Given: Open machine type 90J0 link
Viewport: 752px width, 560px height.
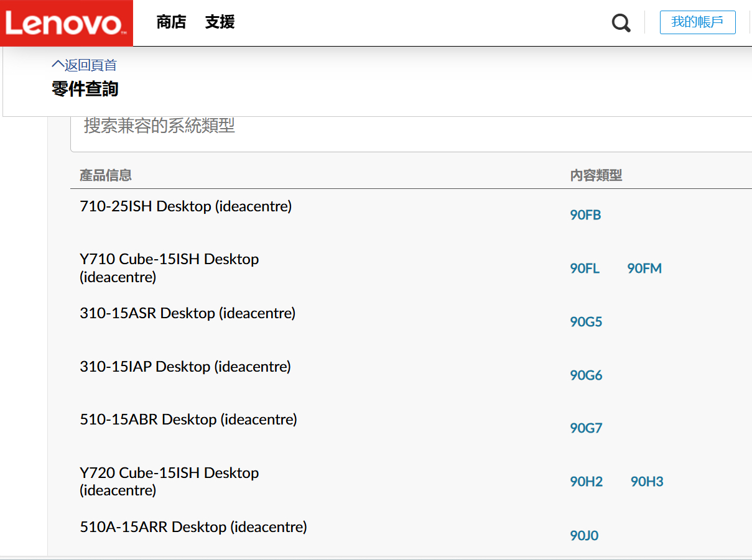Looking at the screenshot, I should pyautogui.click(x=584, y=535).
